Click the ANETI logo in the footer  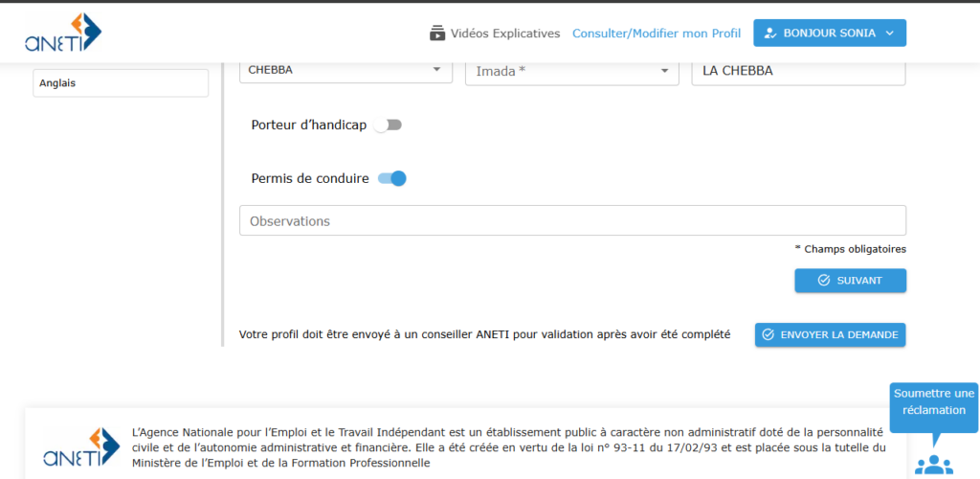pyautogui.click(x=81, y=447)
